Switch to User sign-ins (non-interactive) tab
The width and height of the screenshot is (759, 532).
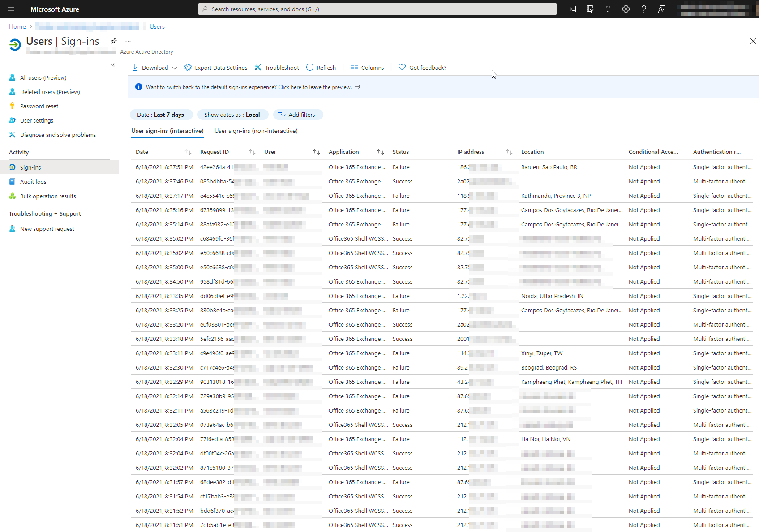tap(256, 131)
